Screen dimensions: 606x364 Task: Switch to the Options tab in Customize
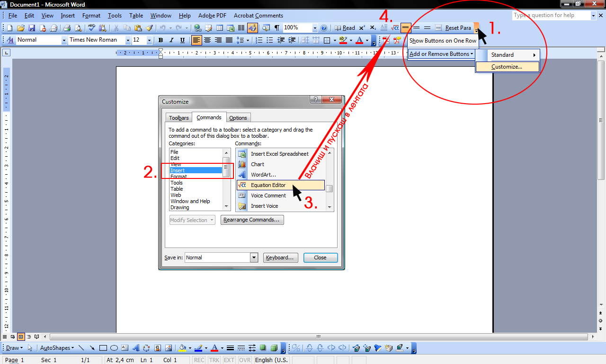tap(238, 118)
